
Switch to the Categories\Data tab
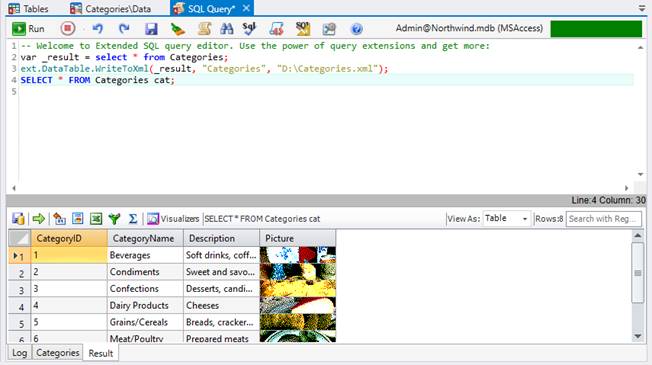tap(111, 8)
